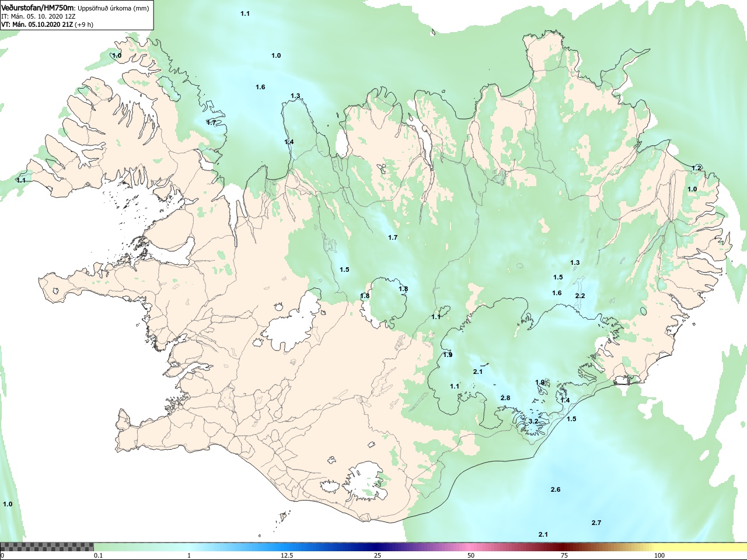Click the 1.2 value on the east coast
747x560 pixels.
coord(697,168)
